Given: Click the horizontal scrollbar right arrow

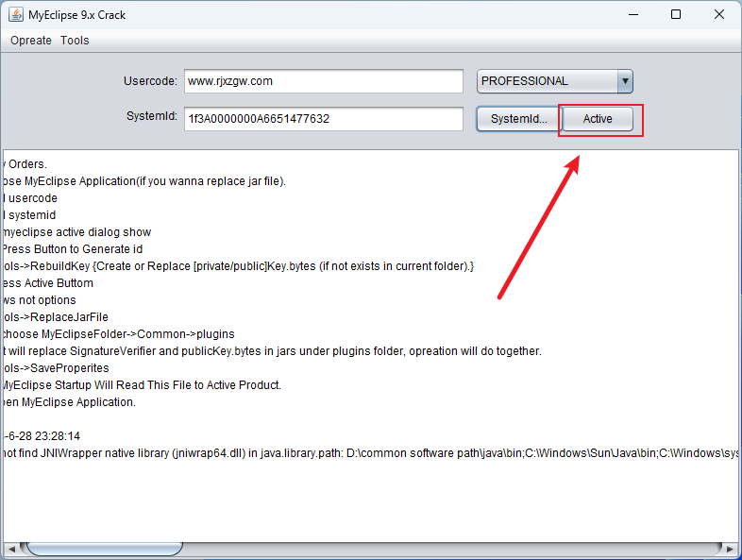Looking at the screenshot, I should pyautogui.click(x=731, y=549).
